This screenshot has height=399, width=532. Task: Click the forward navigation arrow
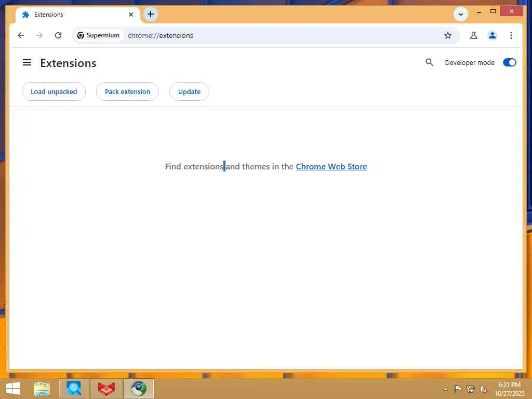tap(39, 35)
